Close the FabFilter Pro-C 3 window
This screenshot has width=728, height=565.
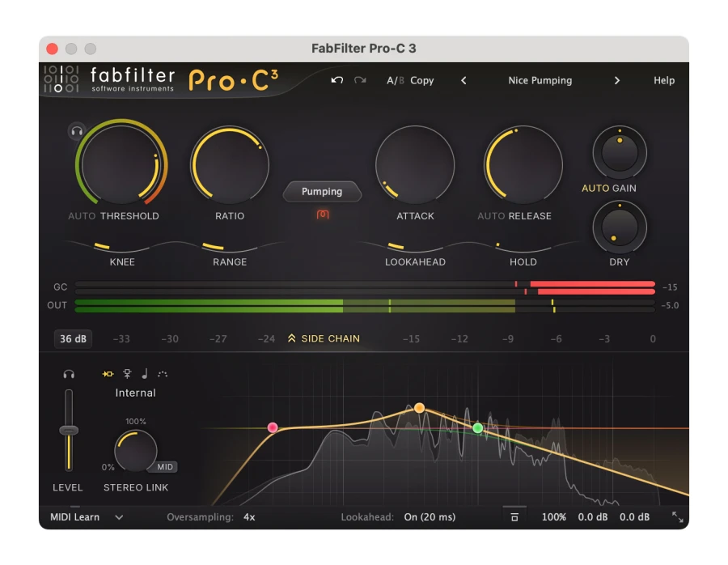(53, 49)
